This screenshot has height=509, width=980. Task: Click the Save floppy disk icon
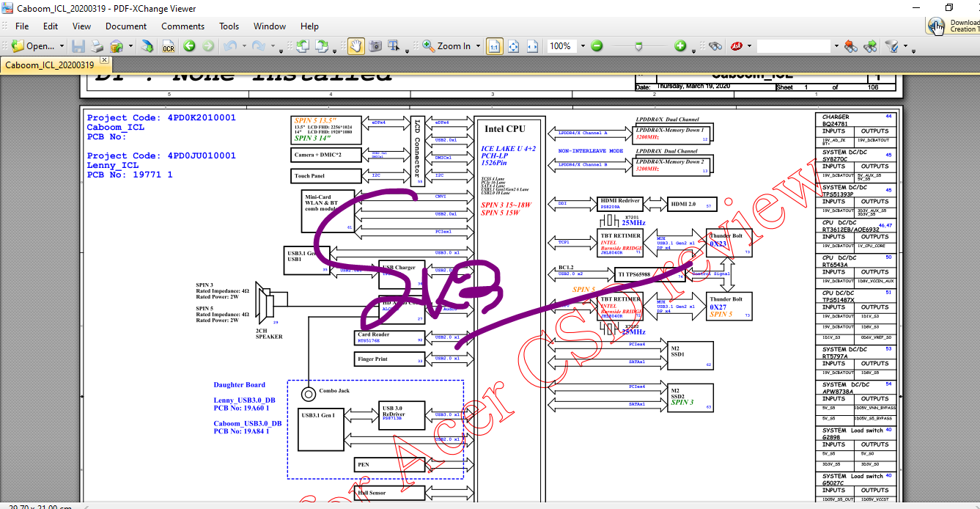point(78,46)
